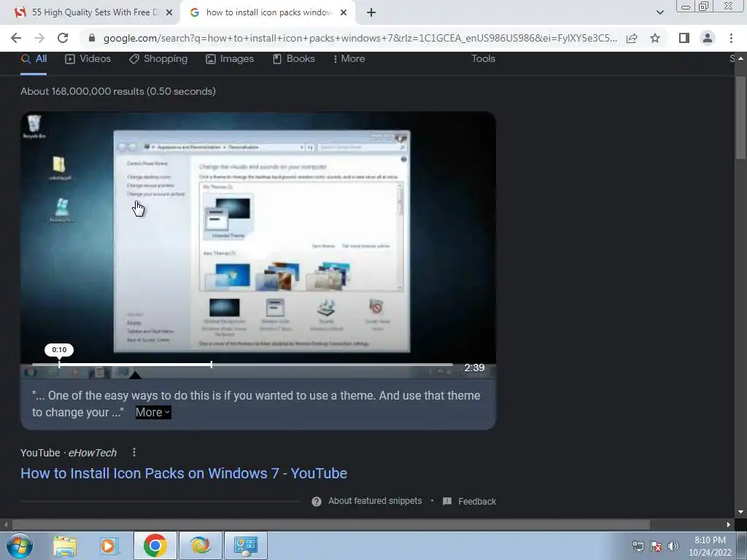This screenshot has width=747, height=560.
Task: Open a new browser tab
Action: coord(371,12)
